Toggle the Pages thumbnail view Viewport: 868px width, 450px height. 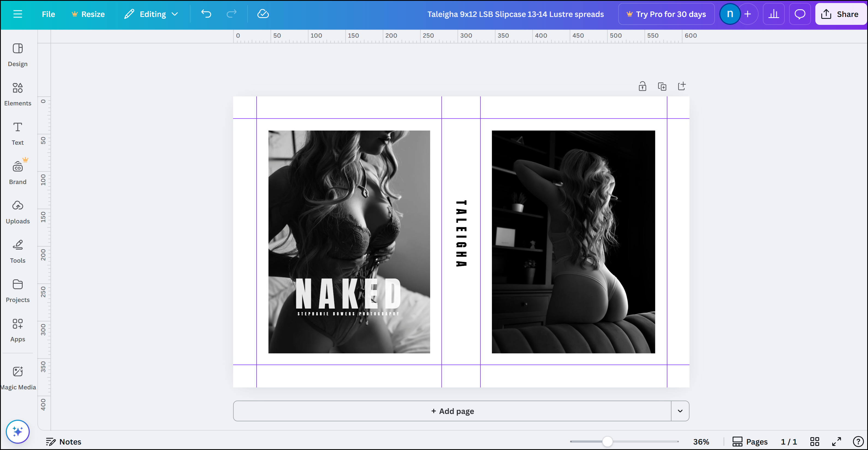(x=750, y=442)
